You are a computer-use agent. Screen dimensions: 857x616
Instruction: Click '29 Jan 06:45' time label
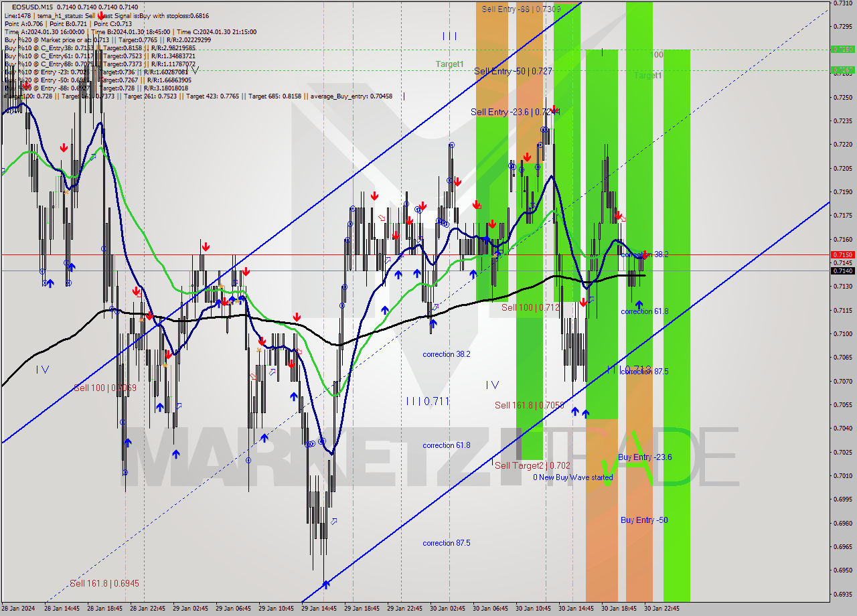tap(234, 608)
